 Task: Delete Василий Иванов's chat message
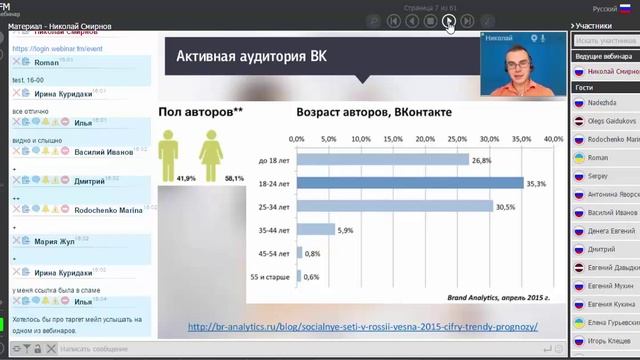click(x=16, y=151)
